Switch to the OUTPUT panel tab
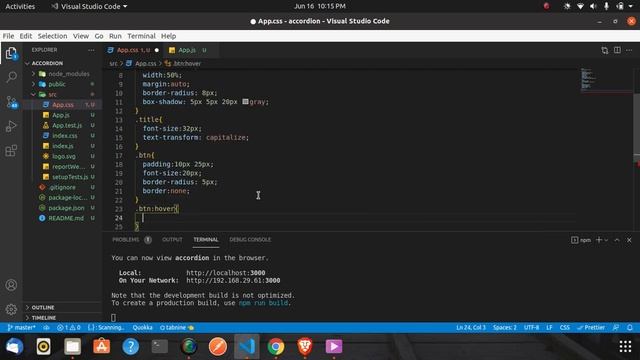640x360 pixels. [x=172, y=240]
